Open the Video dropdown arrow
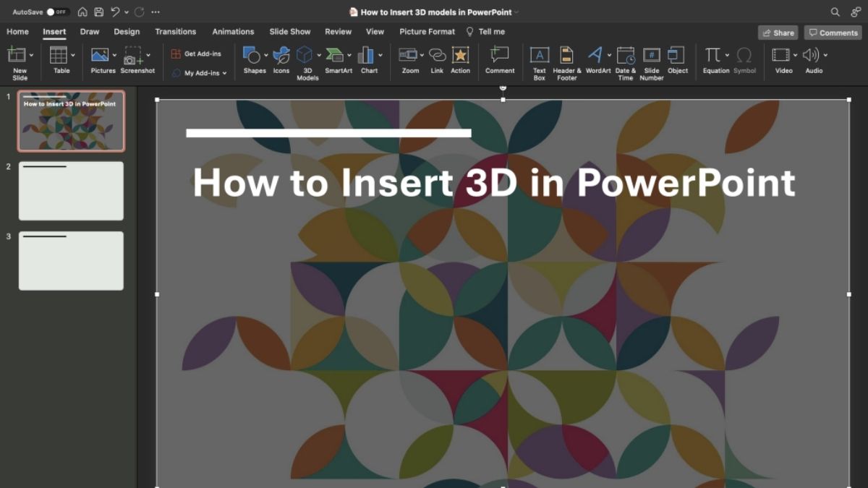This screenshot has height=488, width=868. [795, 55]
